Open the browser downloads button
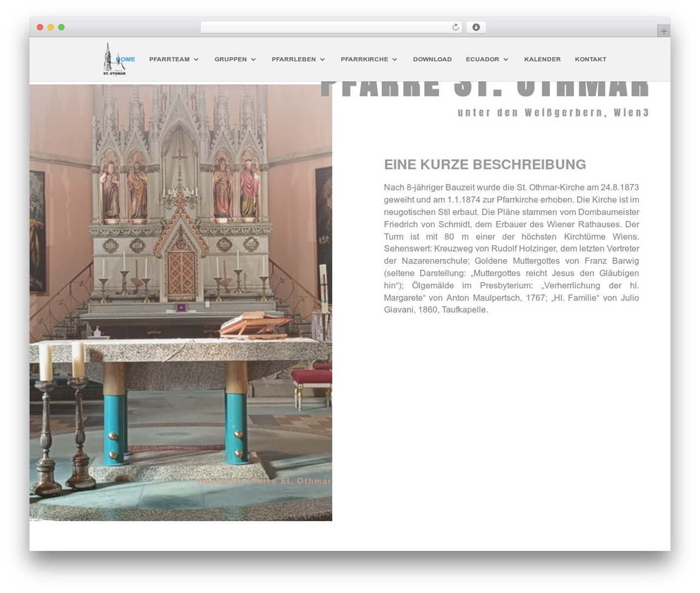This screenshot has width=700, height=593. [476, 27]
